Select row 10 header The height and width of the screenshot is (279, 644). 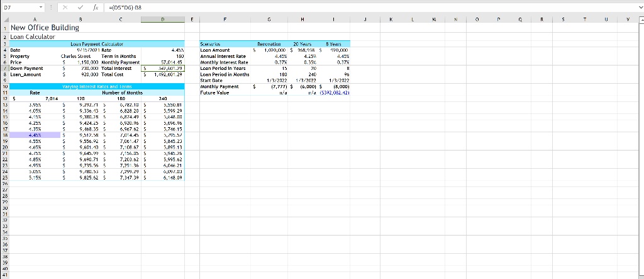(4, 86)
